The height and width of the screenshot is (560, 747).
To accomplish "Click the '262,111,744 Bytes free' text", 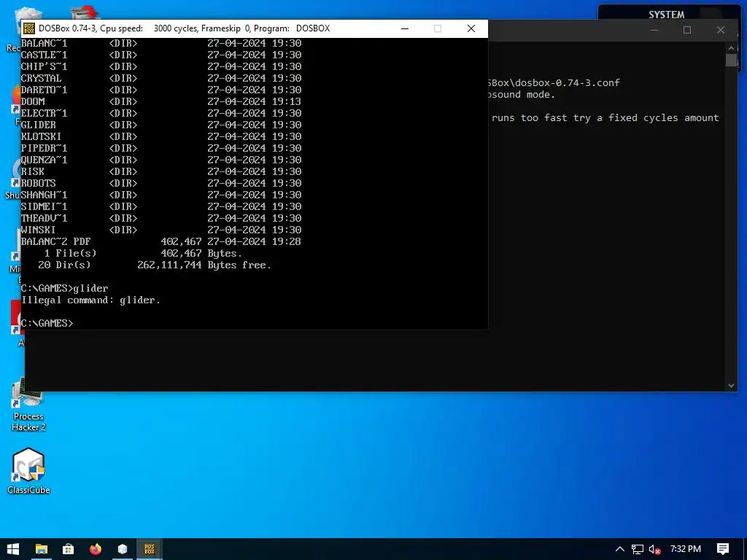I will click(x=204, y=265).
